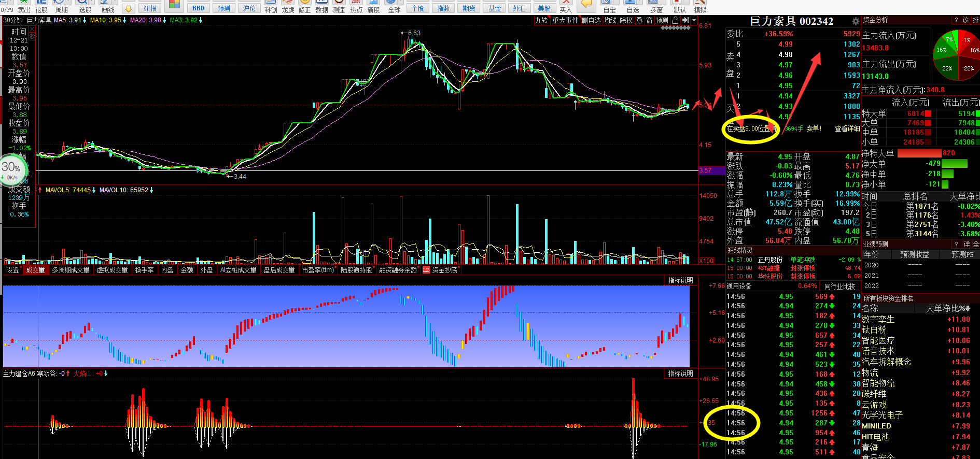
Task: Open the 热点 hot topics icon
Action: pos(356,6)
